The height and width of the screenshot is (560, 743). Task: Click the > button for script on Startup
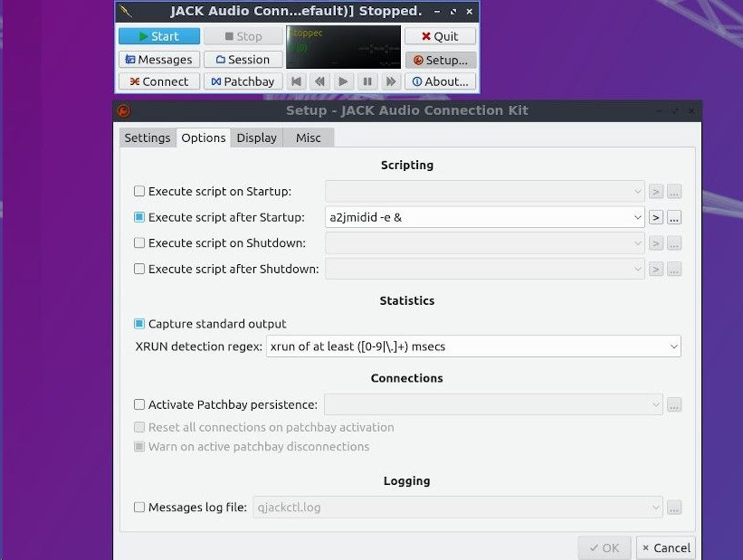click(x=656, y=192)
